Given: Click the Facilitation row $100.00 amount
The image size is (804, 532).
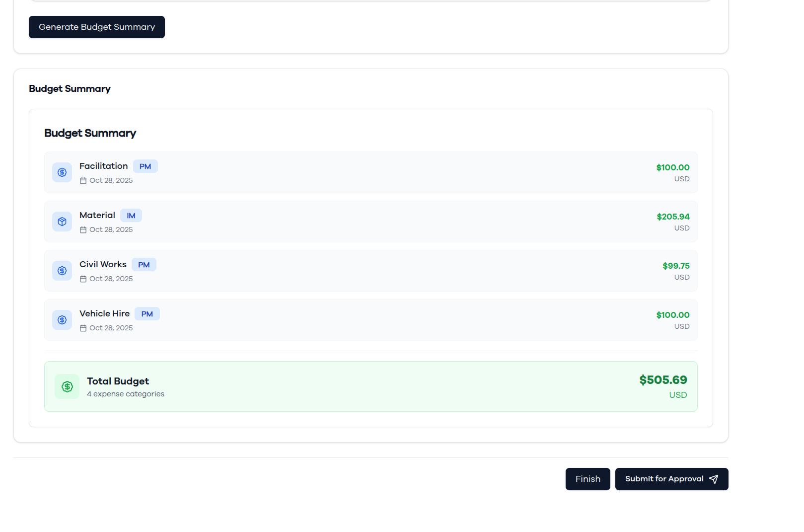Looking at the screenshot, I should coord(673,167).
